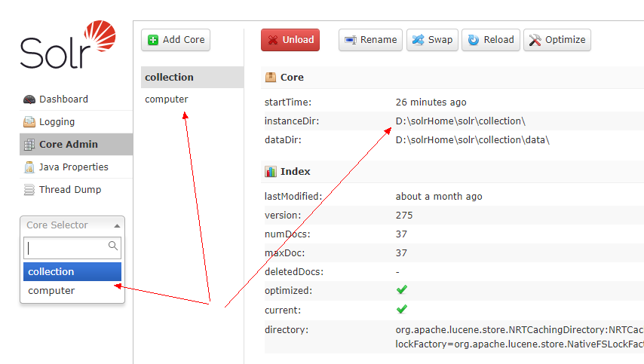Viewport: 644px width, 364px height.
Task: Click the optimized green checkmark
Action: pos(402,289)
